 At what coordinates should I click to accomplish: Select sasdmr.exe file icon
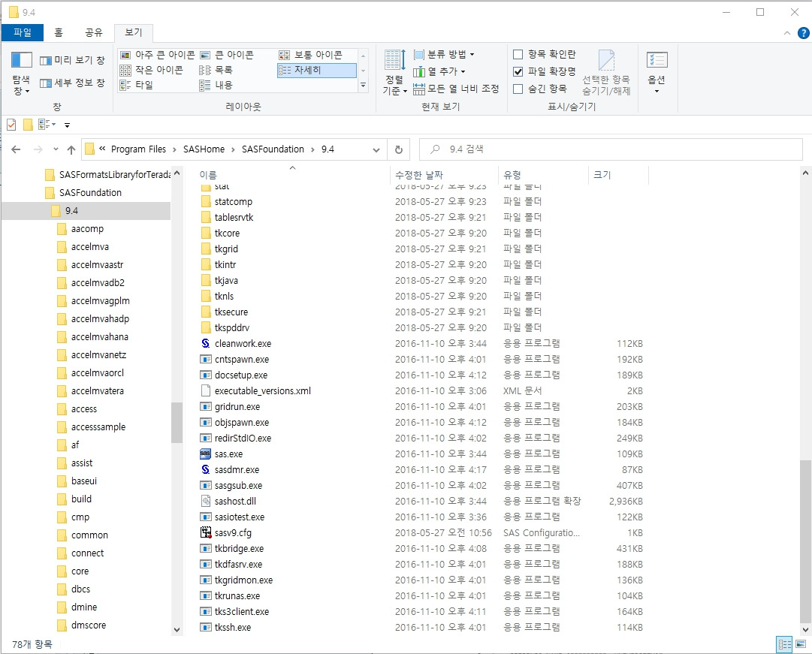coord(206,469)
